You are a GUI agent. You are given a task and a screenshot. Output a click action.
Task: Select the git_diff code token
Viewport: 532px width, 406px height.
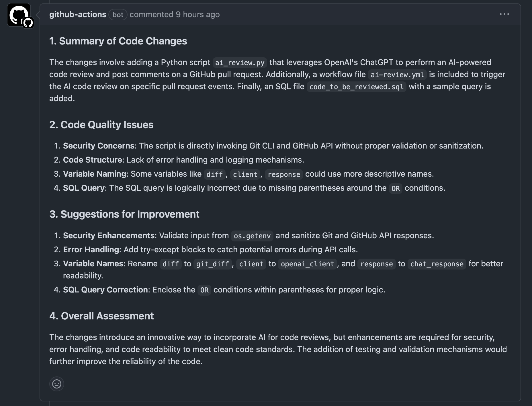212,264
